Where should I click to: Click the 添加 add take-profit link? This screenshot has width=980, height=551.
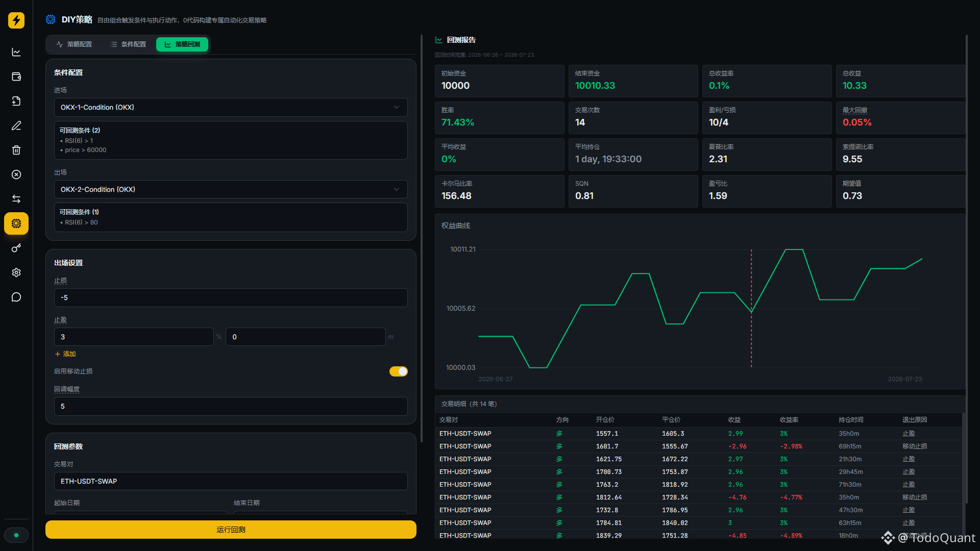coord(65,354)
